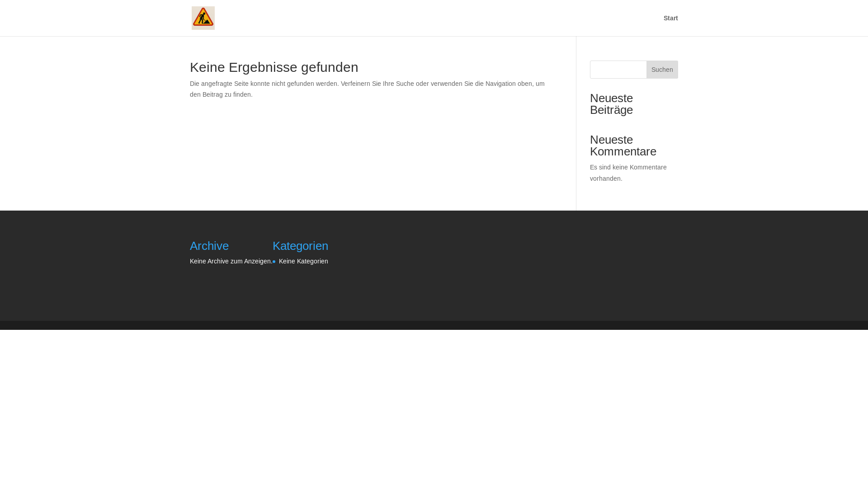
Task: Click the Keine Kategorien list item
Action: coord(303,261)
